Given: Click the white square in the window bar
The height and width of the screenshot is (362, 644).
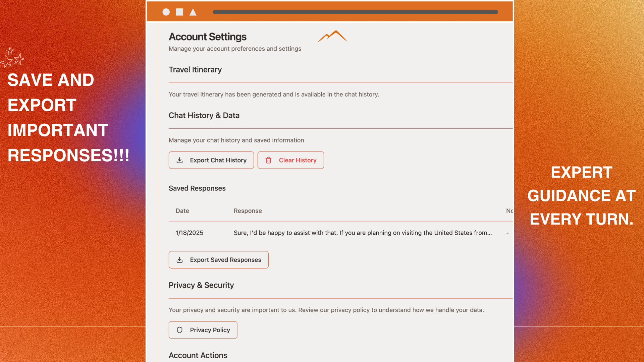Looking at the screenshot, I should point(180,12).
